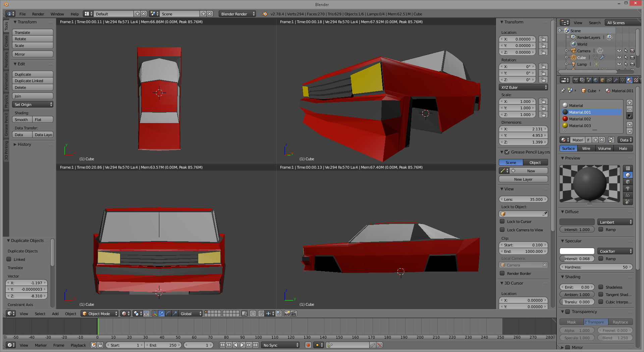Image resolution: width=644 pixels, height=352 pixels.
Task: Open the Texture properties tab
Action: click(x=636, y=80)
